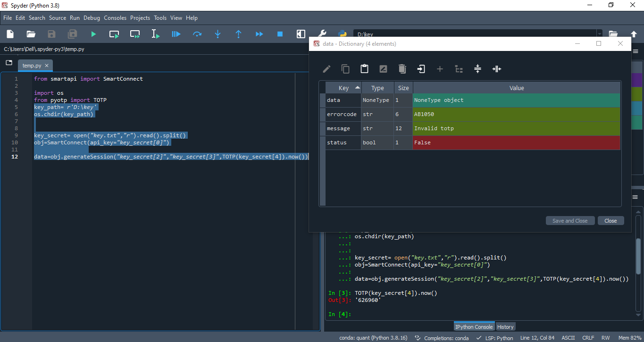Debug step over current line icon

(197, 34)
